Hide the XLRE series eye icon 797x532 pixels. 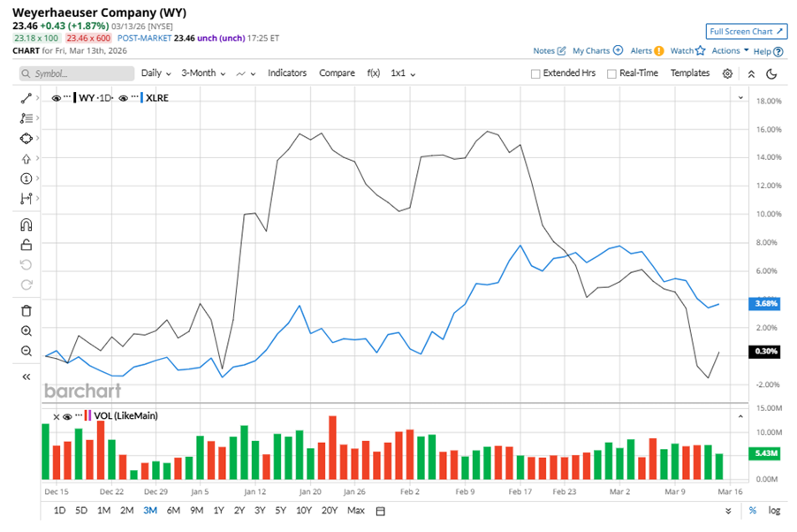[123, 98]
